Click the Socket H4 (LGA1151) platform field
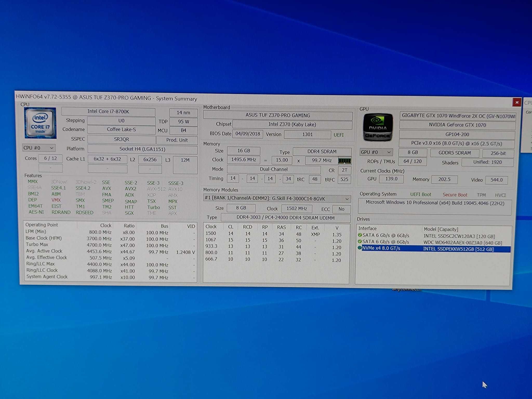The width and height of the screenshot is (532, 399). [x=142, y=149]
